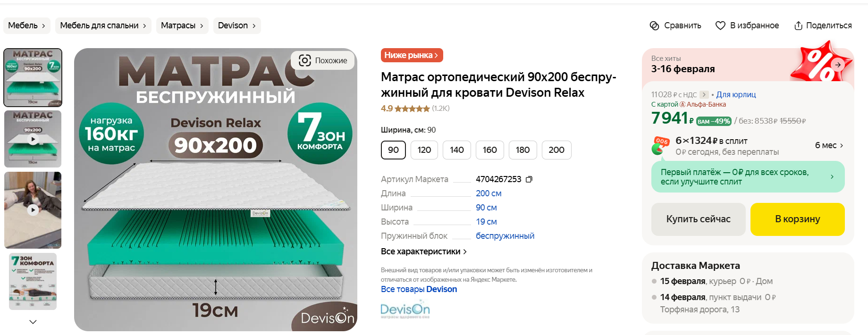
Task: Open the 6 мес split term selector
Action: [x=829, y=145]
